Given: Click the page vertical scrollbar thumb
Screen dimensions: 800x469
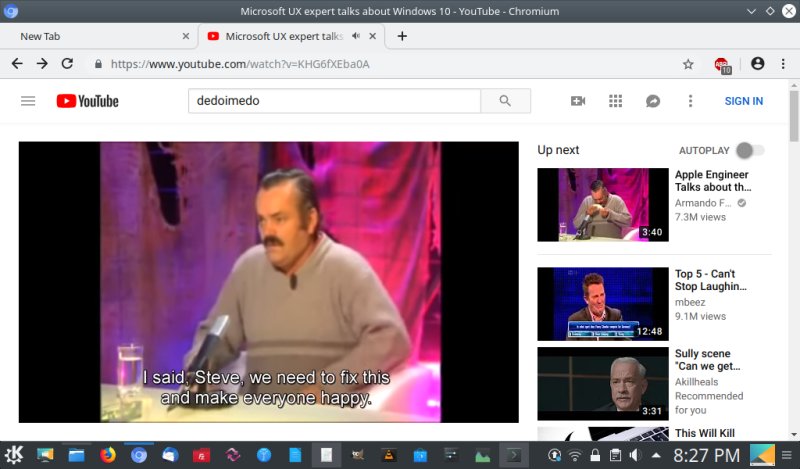Looking at the screenshot, I should 793,115.
